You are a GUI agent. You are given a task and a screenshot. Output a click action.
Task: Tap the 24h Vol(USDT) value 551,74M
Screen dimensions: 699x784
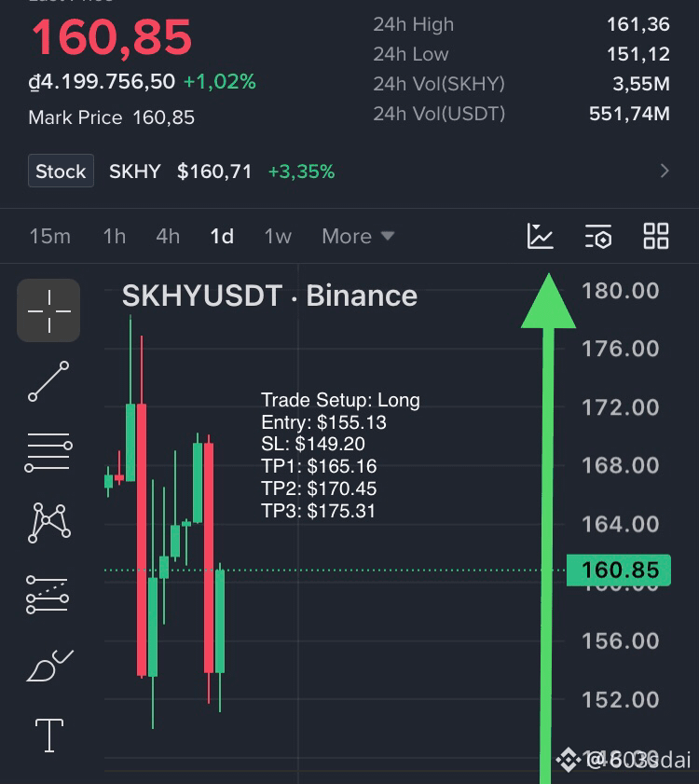(629, 114)
